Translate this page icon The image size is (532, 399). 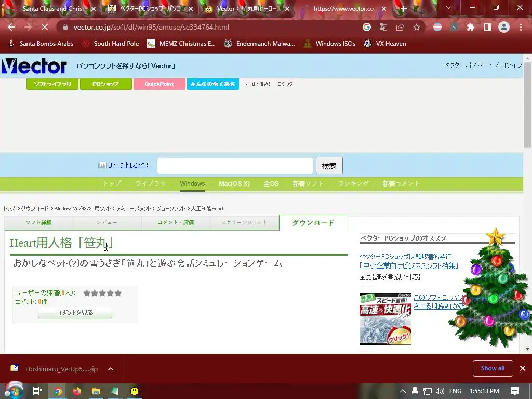point(383,27)
